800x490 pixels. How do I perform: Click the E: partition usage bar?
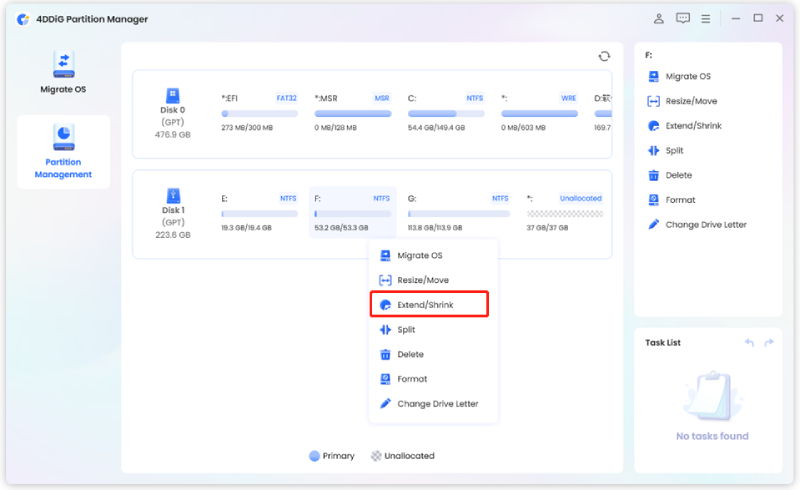[x=259, y=214]
